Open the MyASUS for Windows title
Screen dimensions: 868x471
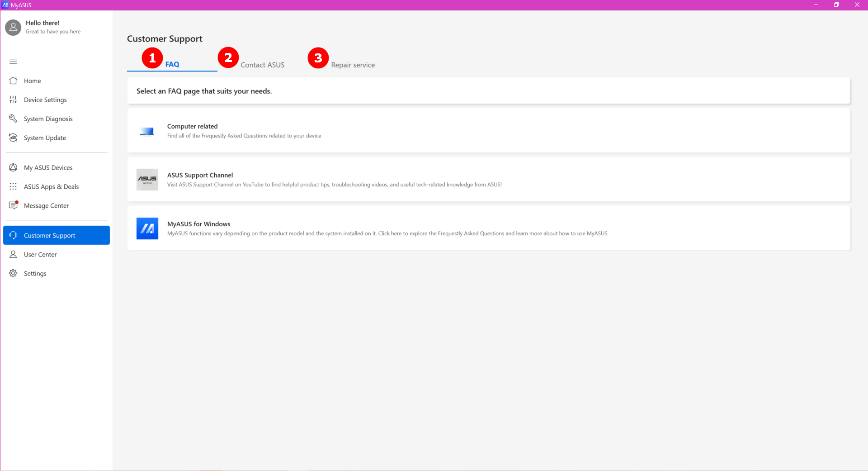pyautogui.click(x=198, y=224)
